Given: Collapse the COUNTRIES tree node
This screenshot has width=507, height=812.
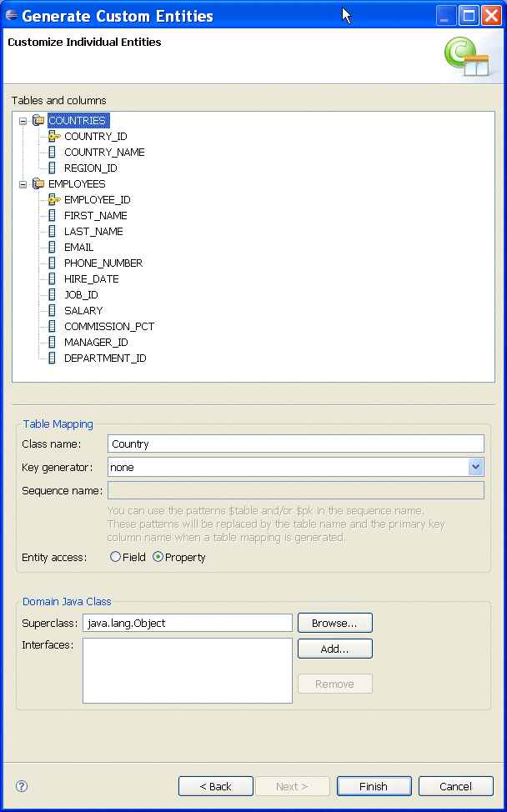Looking at the screenshot, I should [x=23, y=121].
